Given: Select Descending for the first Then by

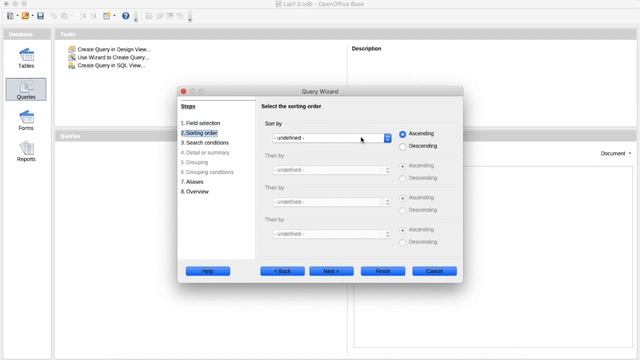Looking at the screenshot, I should pos(402,178).
